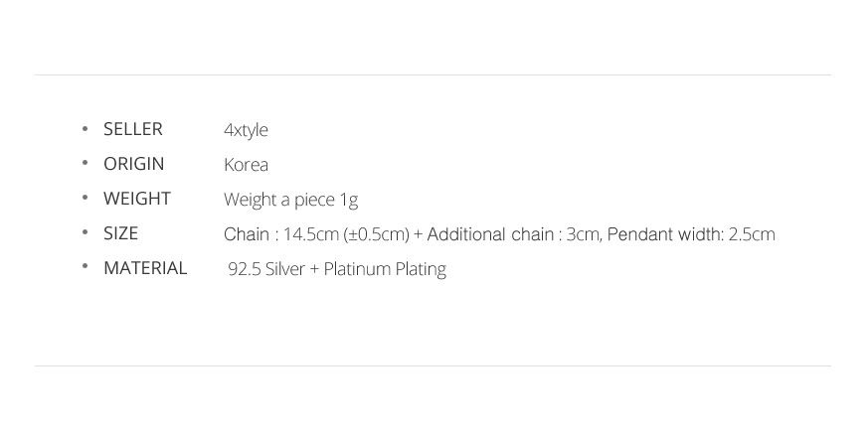This screenshot has width=868, height=434.
Task: Click the bullet beside SIZE
Action: [x=85, y=232]
